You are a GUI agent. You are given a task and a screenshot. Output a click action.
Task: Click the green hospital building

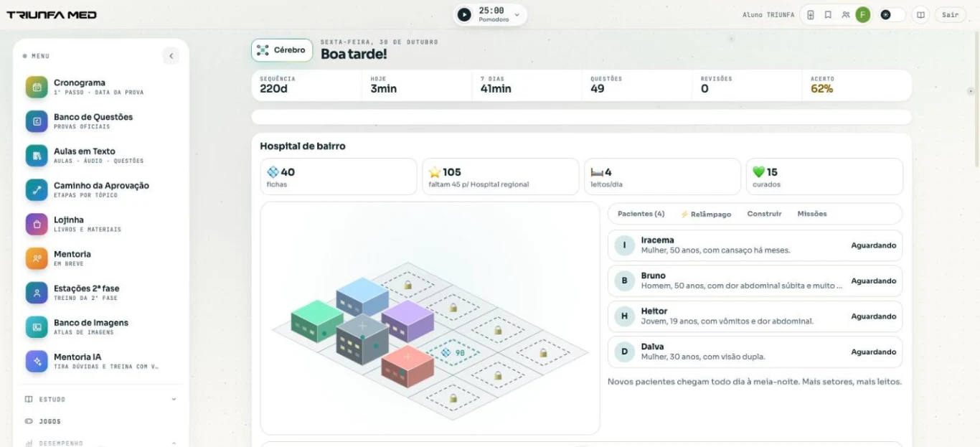[x=316, y=321]
